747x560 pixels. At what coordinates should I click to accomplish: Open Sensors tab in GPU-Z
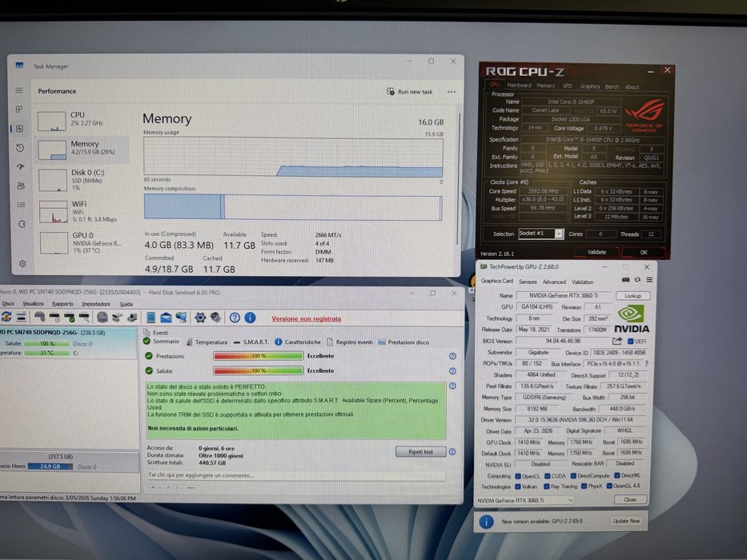(x=528, y=282)
